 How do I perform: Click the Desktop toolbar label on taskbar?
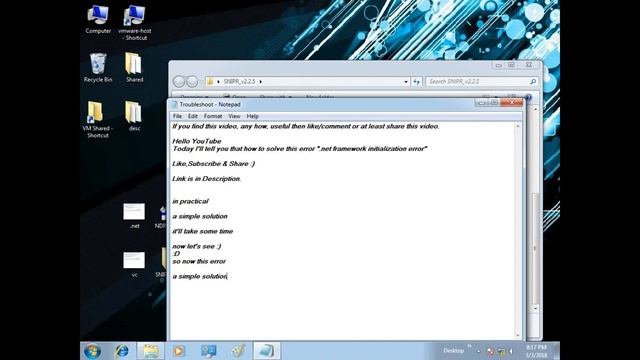click(453, 351)
